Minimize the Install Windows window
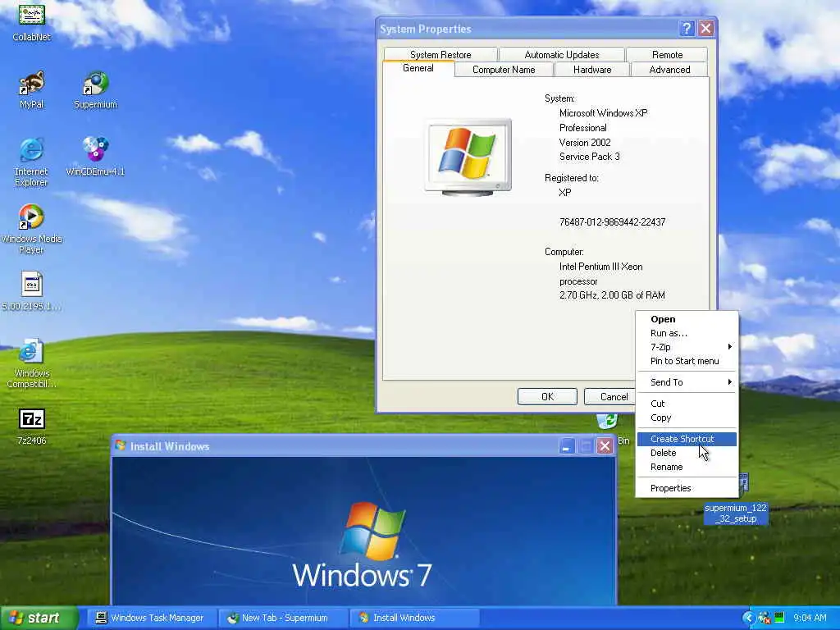840x630 pixels. pyautogui.click(x=567, y=445)
